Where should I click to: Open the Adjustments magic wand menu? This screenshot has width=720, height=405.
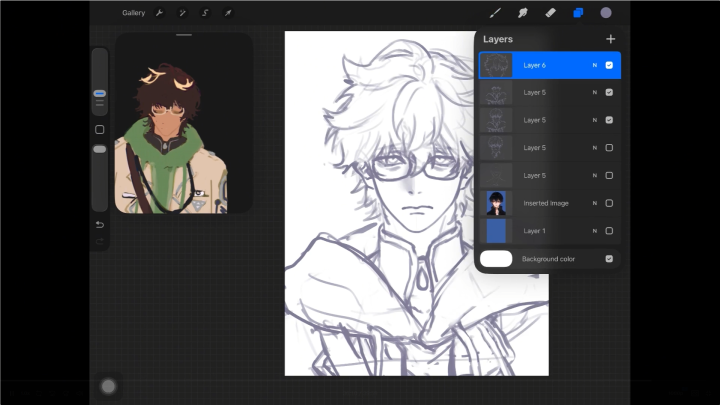182,13
